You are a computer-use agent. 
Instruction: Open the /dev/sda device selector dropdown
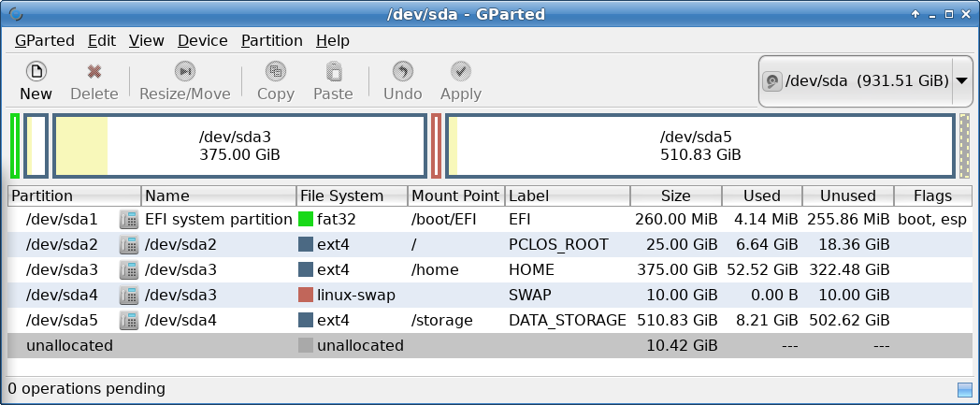tap(865, 81)
